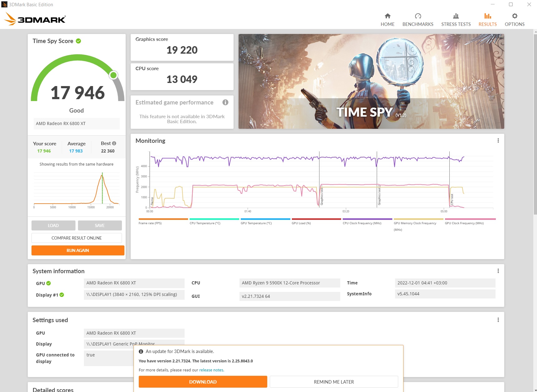Click the Estimated game performance info icon
The image size is (537, 392).
point(225,102)
